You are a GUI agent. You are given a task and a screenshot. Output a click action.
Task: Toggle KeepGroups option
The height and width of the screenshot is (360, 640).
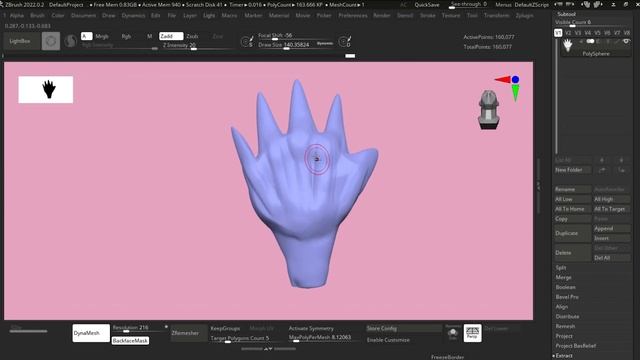[x=225, y=329]
